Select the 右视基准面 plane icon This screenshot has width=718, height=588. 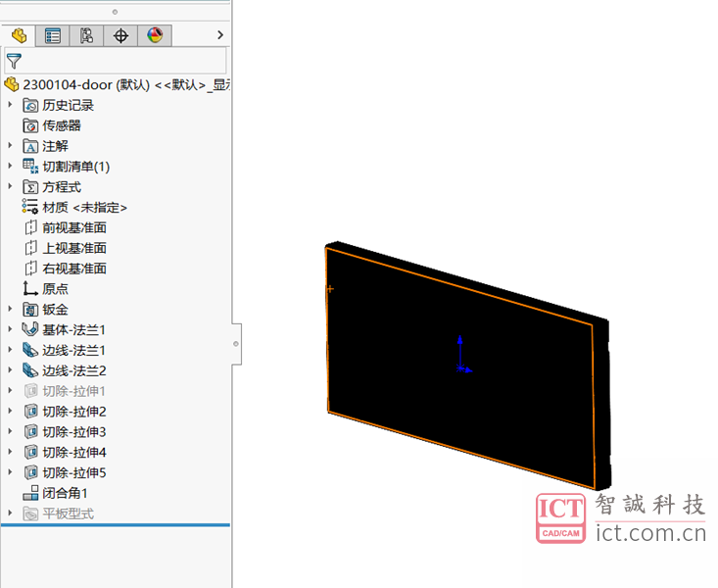coord(30,269)
